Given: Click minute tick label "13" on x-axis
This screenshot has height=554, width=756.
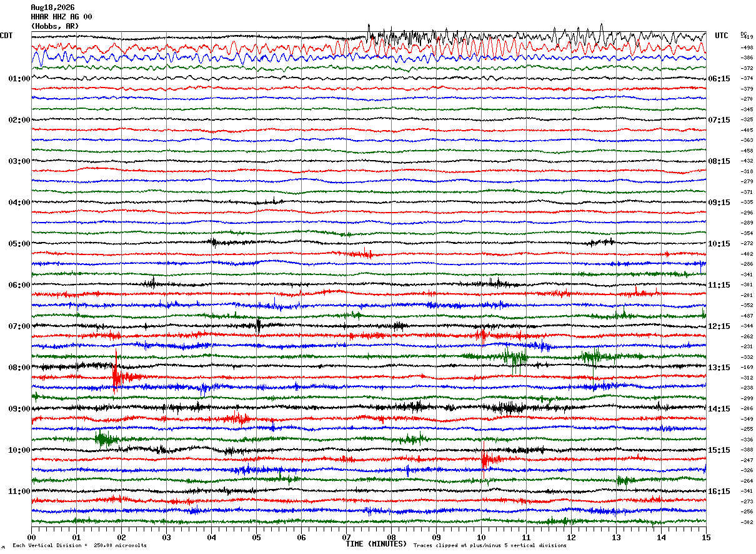Looking at the screenshot, I should (x=616, y=537).
